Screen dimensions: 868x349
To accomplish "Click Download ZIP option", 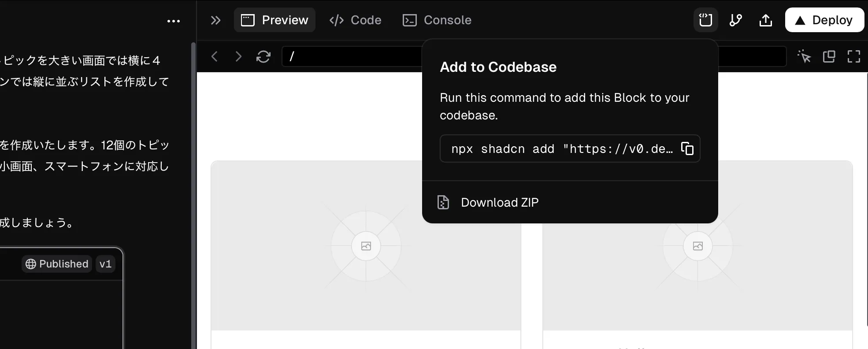I will [x=570, y=202].
